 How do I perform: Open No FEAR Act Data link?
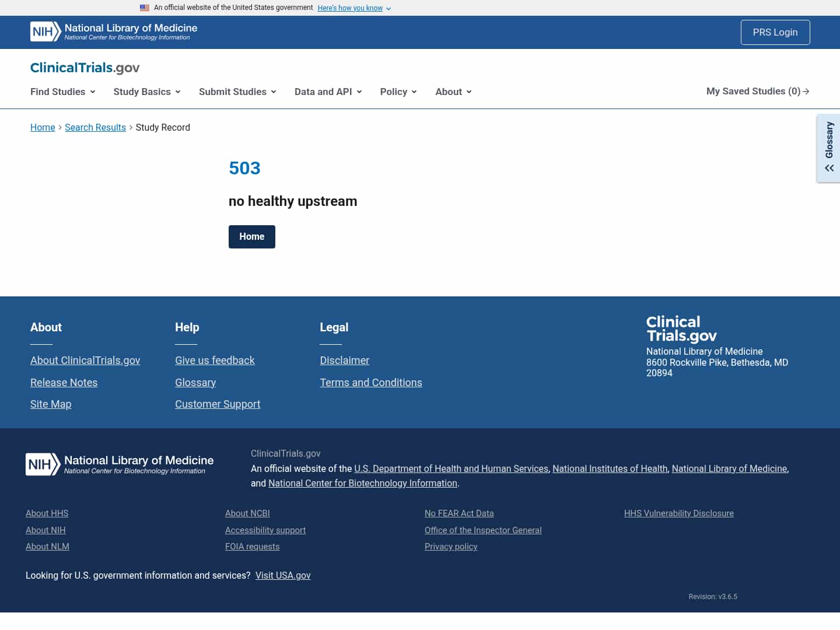coord(459,513)
